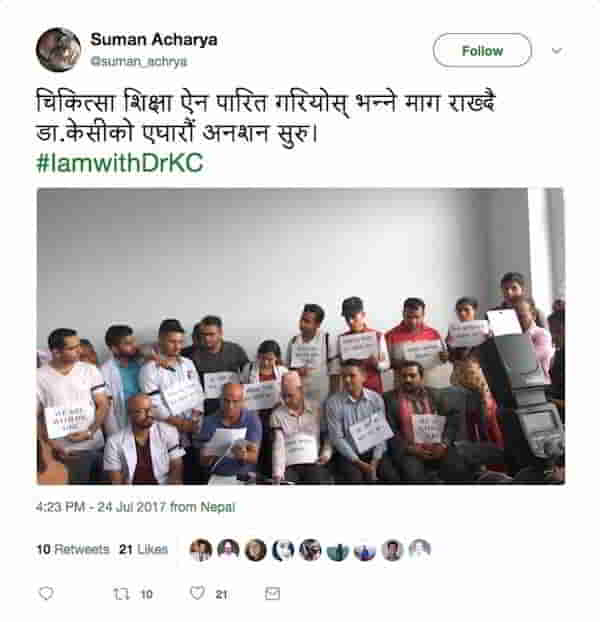Click third liker avatar in row
The width and height of the screenshot is (600, 622).
(x=255, y=550)
